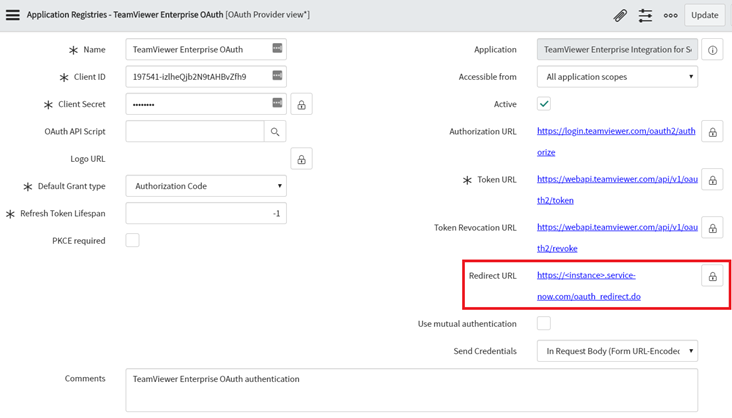The image size is (732, 418).
Task: Enable Use mutual authentication checkbox
Action: click(x=544, y=323)
